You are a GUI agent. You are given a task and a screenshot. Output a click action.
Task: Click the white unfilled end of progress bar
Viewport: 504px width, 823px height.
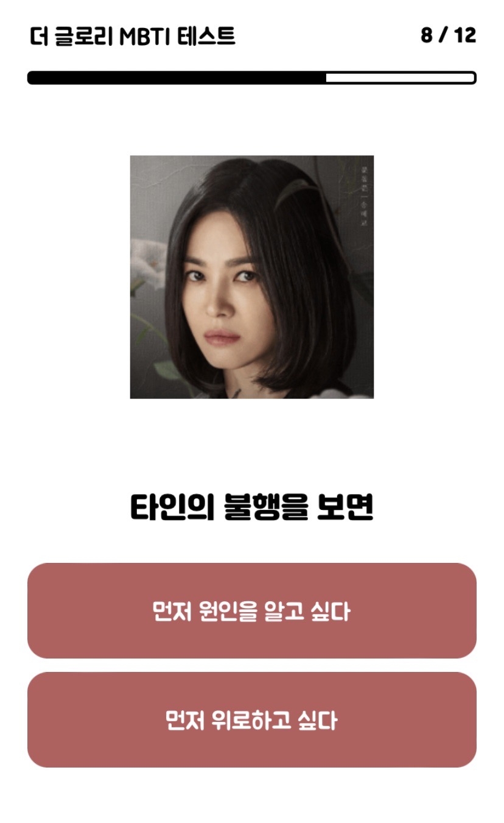(x=401, y=78)
